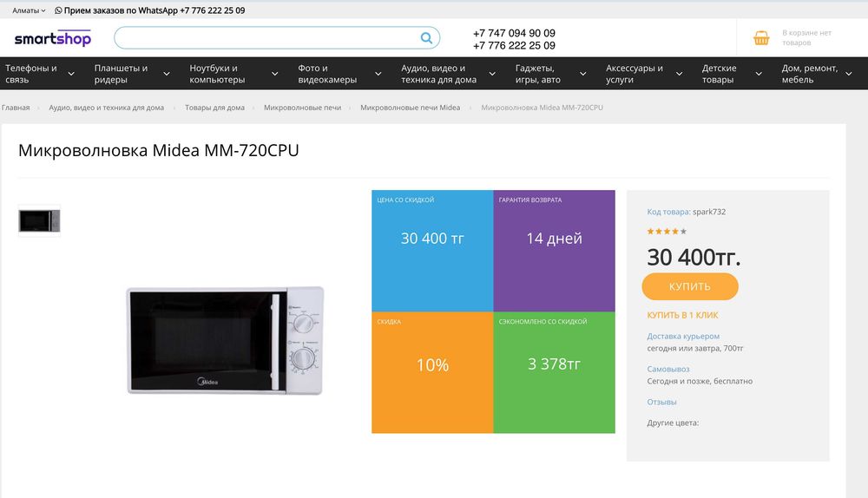Open Аксессуары и услуги category
Image resolution: width=868 pixels, height=498 pixels.
634,74
